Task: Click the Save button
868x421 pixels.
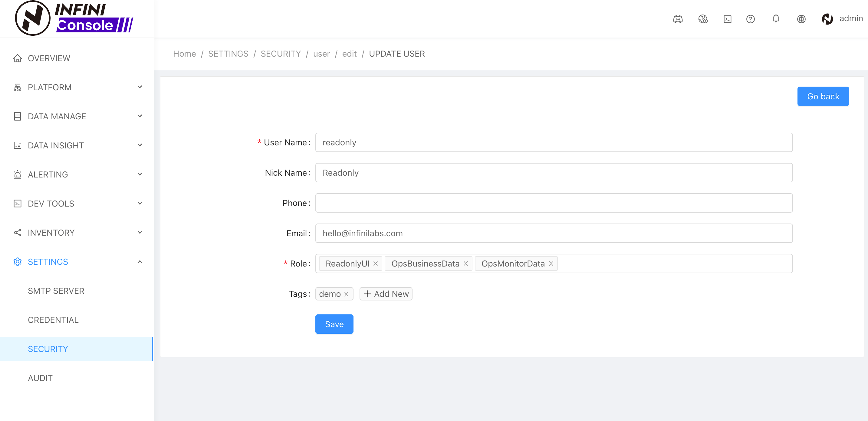Action: (x=334, y=324)
